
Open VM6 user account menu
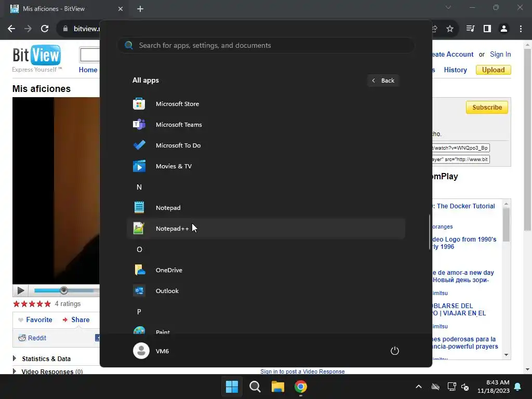click(x=151, y=351)
